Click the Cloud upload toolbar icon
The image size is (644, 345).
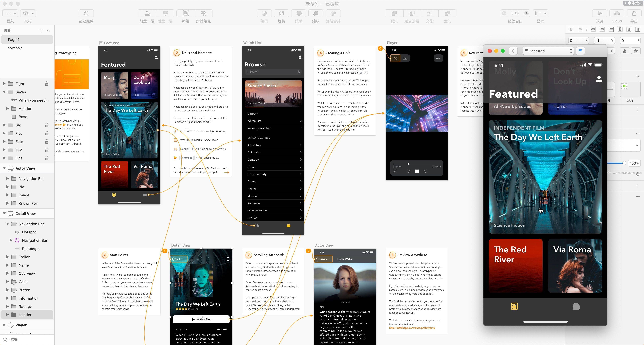[x=617, y=13]
